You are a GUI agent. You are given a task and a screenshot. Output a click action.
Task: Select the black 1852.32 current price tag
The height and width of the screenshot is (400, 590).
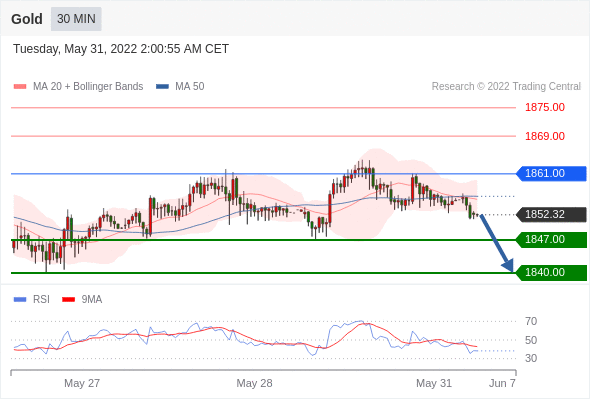(x=551, y=214)
